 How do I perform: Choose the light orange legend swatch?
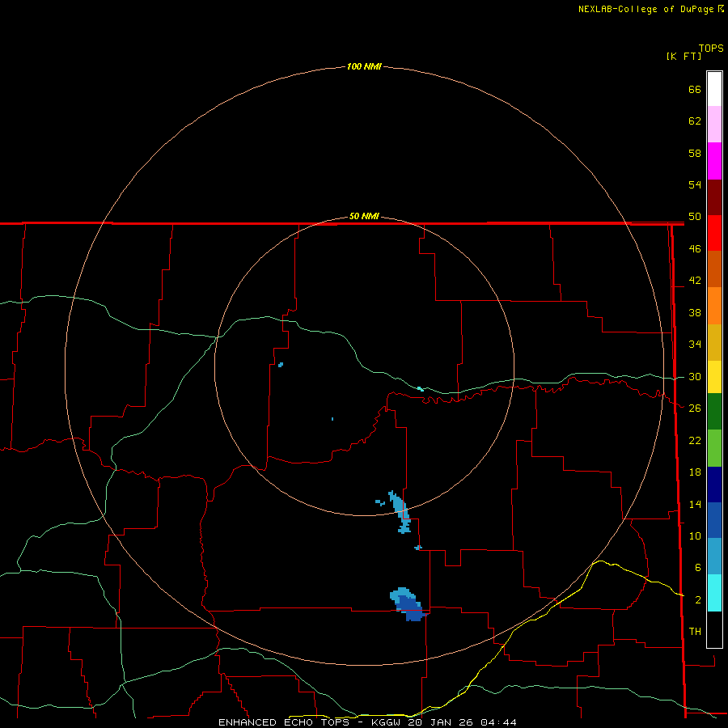[714, 306]
